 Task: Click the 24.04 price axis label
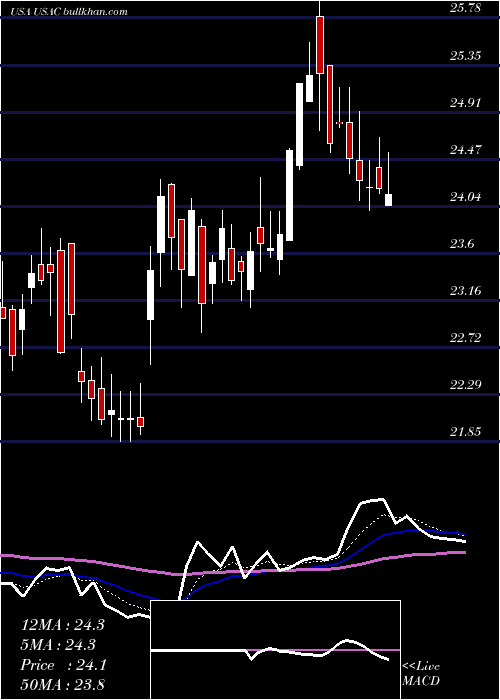point(466,196)
